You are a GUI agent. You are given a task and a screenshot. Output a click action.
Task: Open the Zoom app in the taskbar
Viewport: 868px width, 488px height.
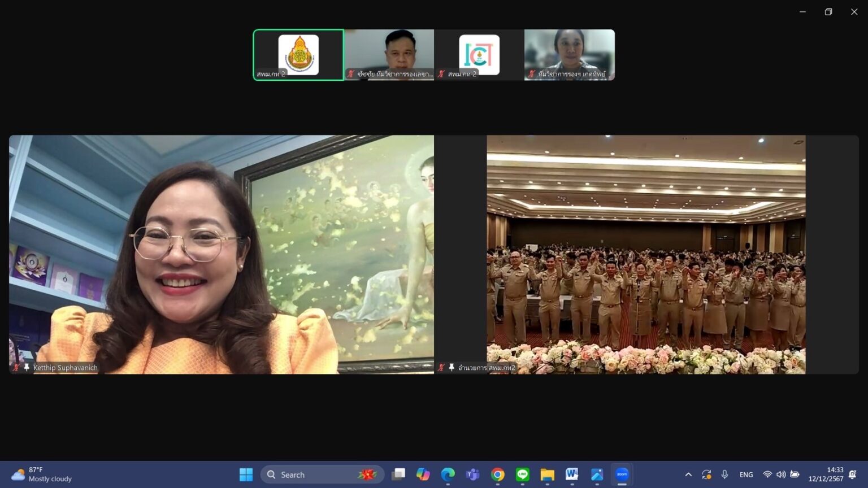pos(622,474)
